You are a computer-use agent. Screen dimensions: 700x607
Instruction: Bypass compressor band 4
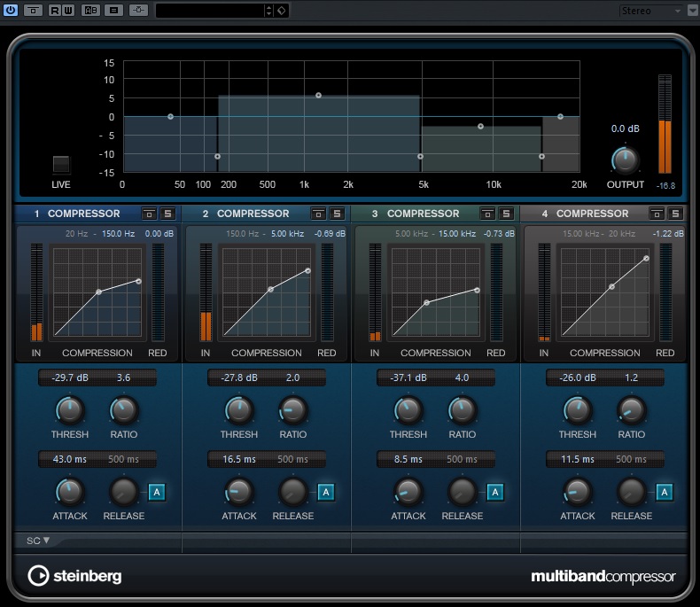coord(657,214)
